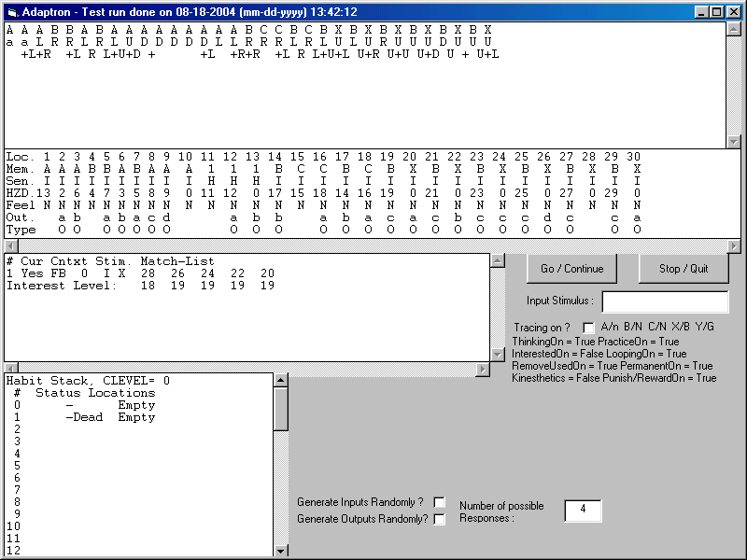Click 'ThinkingOn = True PracticeOn = True' text
The width and height of the screenshot is (747, 560).
pos(596,342)
